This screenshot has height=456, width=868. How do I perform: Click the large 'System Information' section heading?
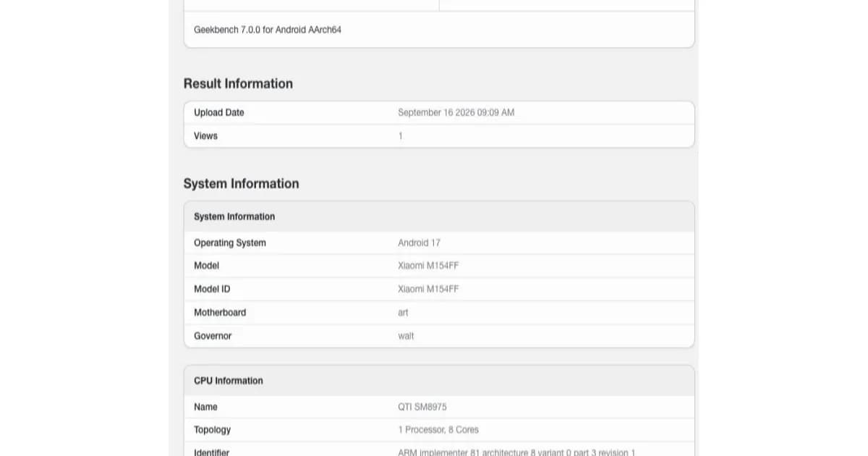point(241,184)
